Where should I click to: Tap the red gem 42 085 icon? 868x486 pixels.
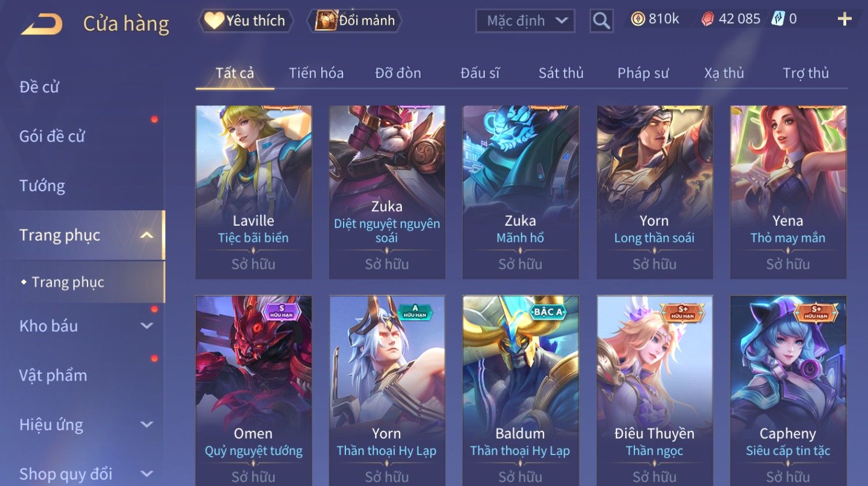pyautogui.click(x=707, y=19)
